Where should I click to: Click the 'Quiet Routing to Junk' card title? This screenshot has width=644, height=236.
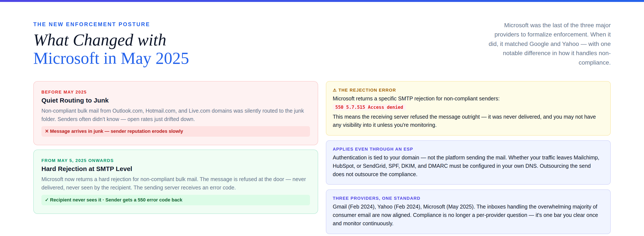point(75,100)
